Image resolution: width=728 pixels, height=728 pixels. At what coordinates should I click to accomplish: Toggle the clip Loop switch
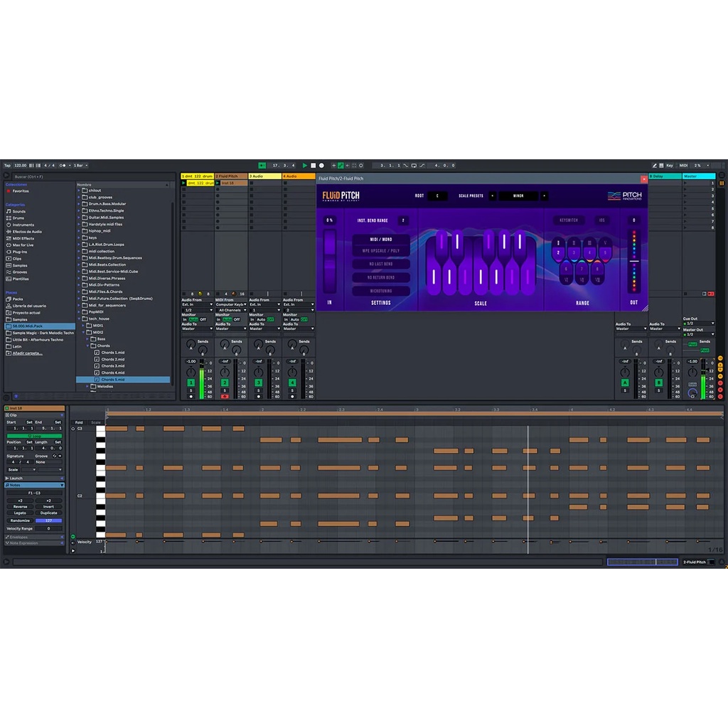[34, 435]
